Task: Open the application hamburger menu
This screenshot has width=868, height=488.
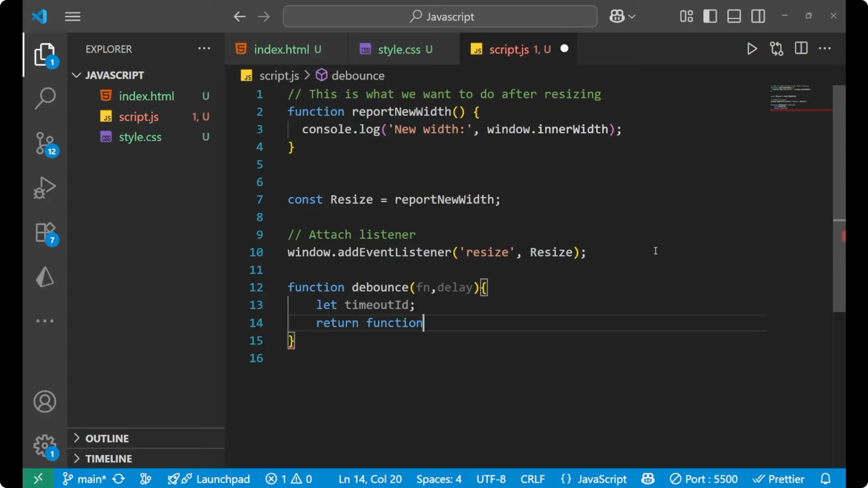Action: point(72,16)
